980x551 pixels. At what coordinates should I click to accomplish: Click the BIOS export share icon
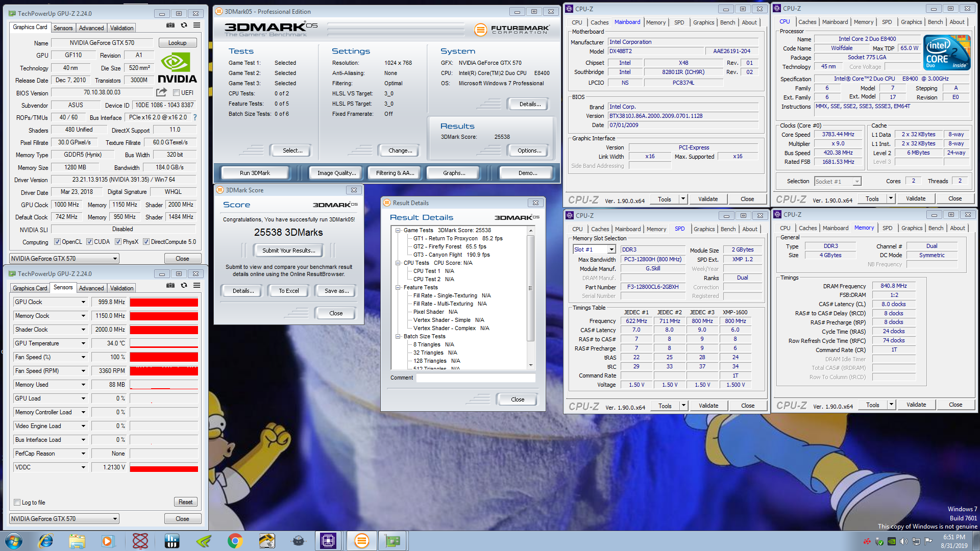(161, 92)
